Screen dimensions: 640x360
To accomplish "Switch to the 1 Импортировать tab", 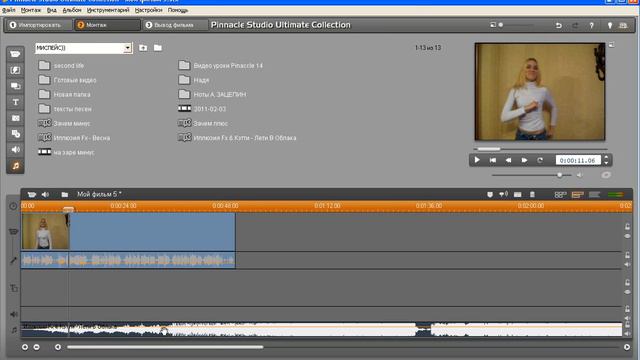I will pyautogui.click(x=39, y=25).
